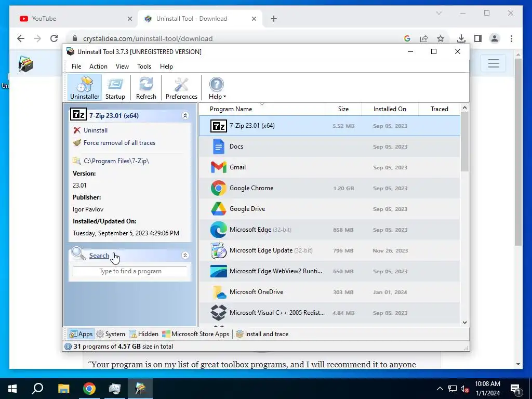This screenshot has width=532, height=399.
Task: Open Chrome downloads icon
Action: pos(461,38)
